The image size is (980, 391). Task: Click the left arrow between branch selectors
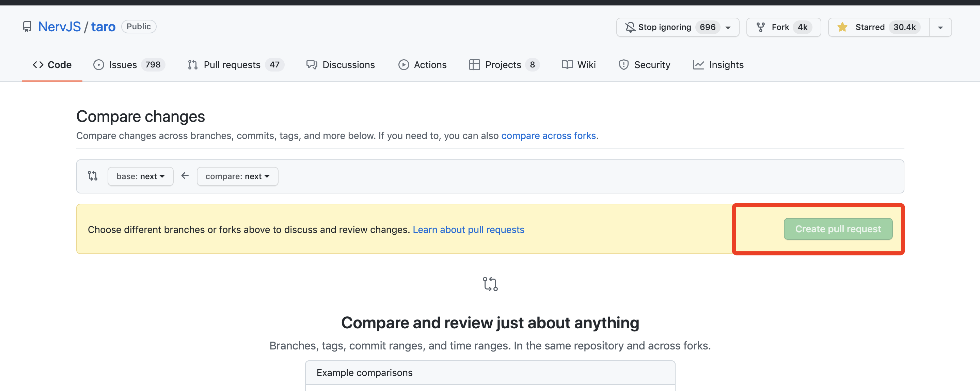[x=185, y=176]
